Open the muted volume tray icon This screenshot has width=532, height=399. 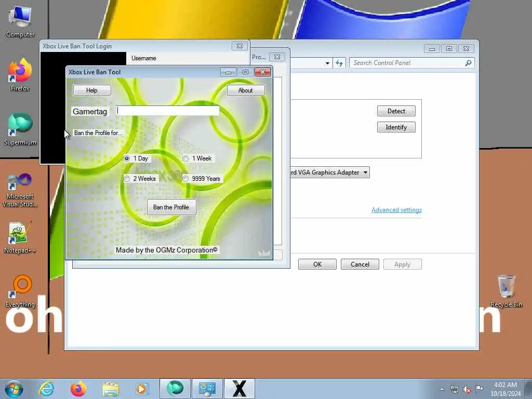click(467, 389)
